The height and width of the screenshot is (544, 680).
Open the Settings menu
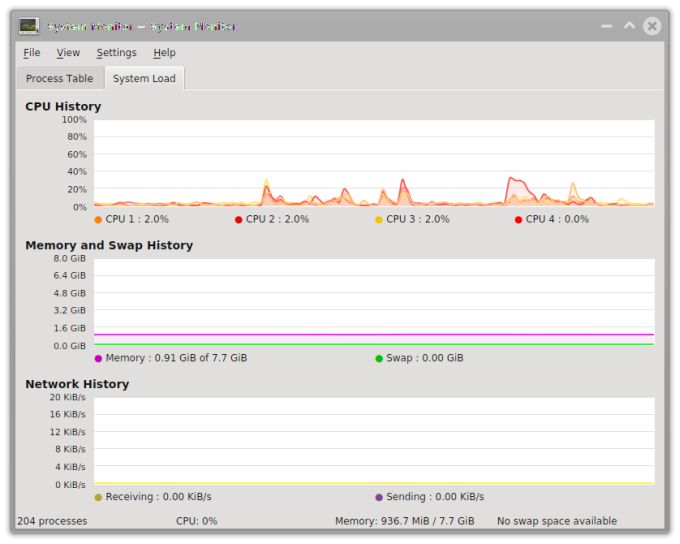coord(116,53)
